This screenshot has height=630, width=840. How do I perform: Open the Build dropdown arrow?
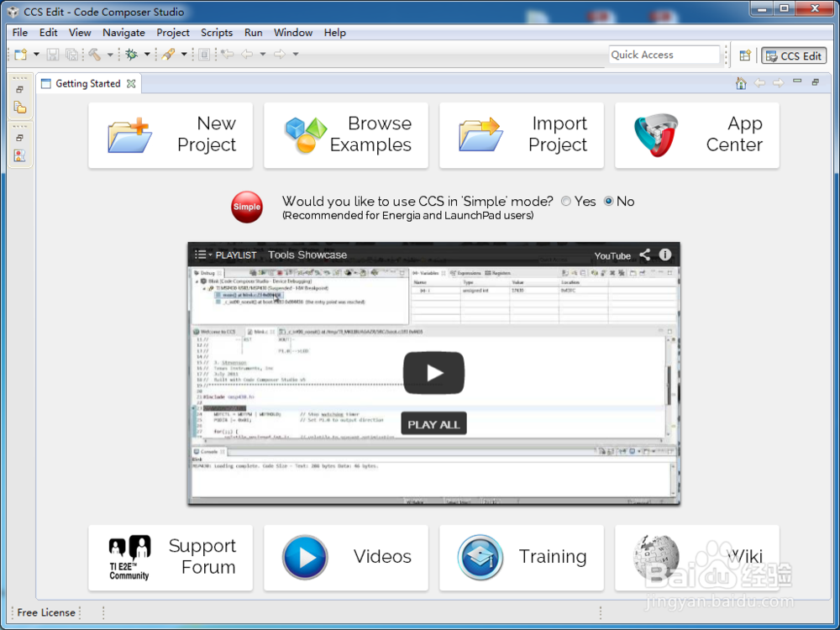(x=110, y=54)
